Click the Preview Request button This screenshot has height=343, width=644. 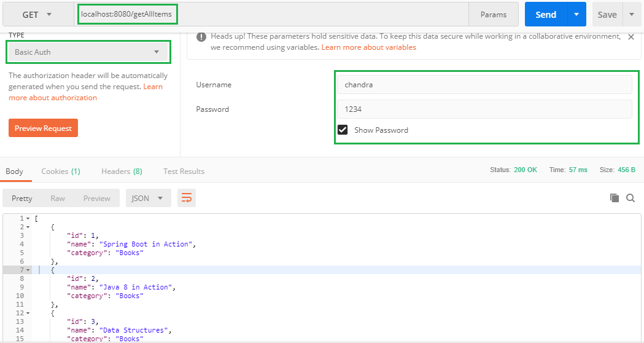click(43, 128)
